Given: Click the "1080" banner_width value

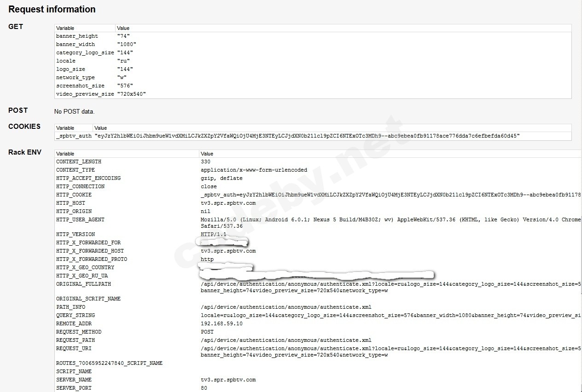Looking at the screenshot, I should coord(127,45).
